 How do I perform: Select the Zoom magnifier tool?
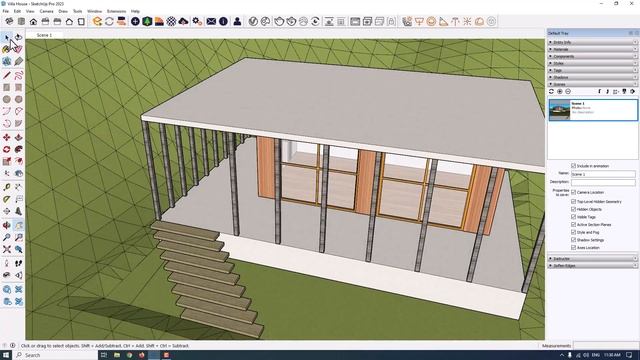[7, 237]
